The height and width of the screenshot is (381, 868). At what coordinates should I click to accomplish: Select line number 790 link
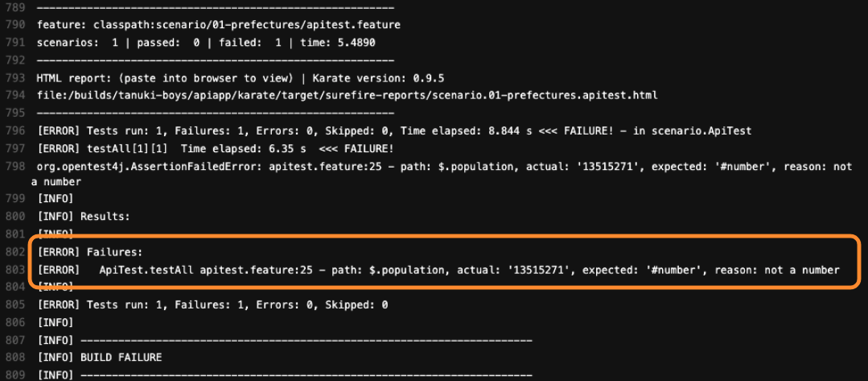pyautogui.click(x=14, y=26)
